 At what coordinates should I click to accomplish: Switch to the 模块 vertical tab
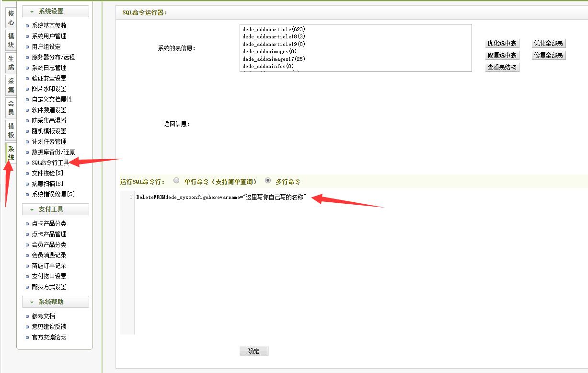[11, 40]
